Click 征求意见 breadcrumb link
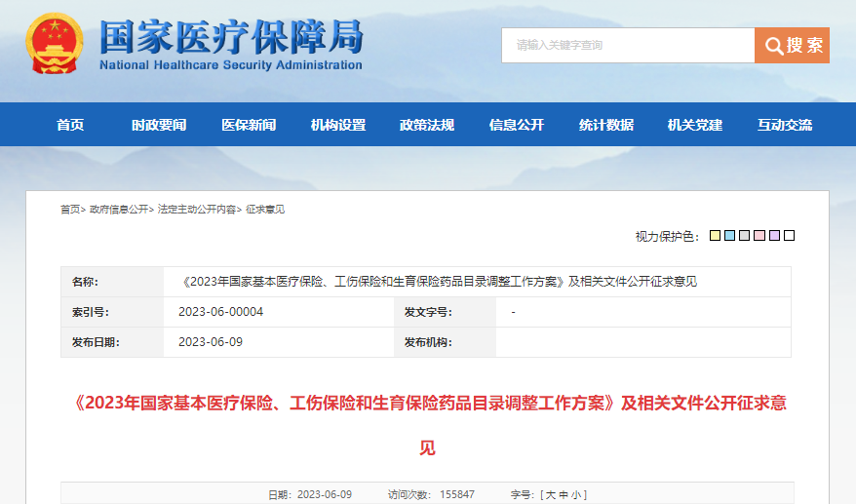This screenshot has height=504, width=856. click(x=265, y=210)
